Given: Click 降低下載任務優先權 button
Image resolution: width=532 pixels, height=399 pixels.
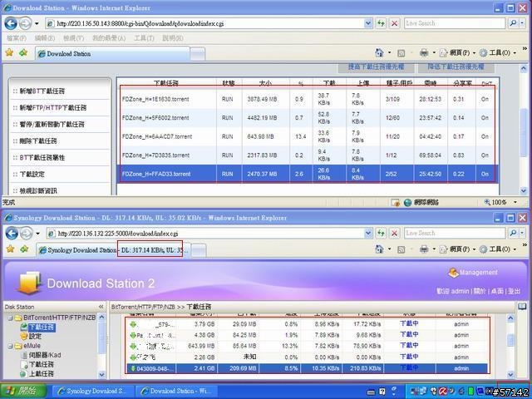Looking at the screenshot, I should (x=456, y=66).
